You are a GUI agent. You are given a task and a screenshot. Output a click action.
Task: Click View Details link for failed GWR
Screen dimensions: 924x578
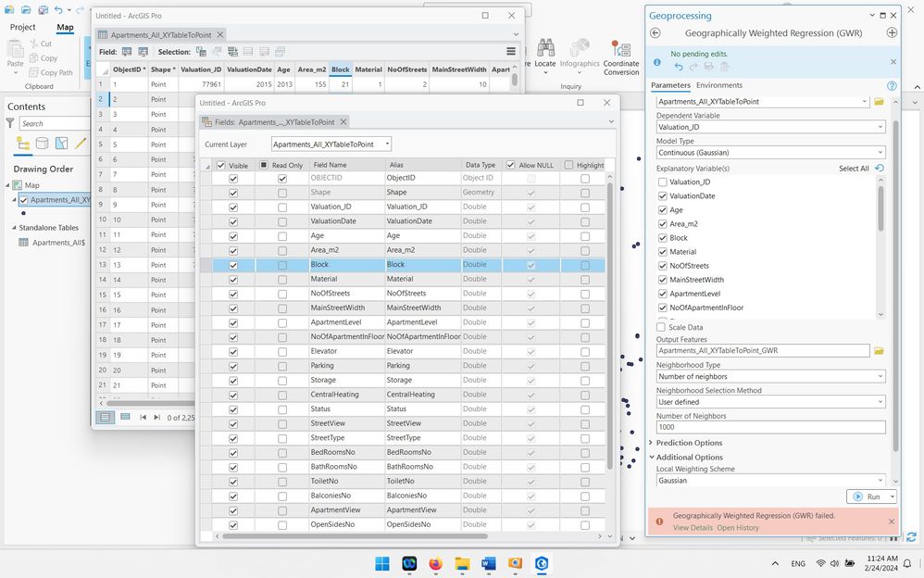[x=693, y=528]
